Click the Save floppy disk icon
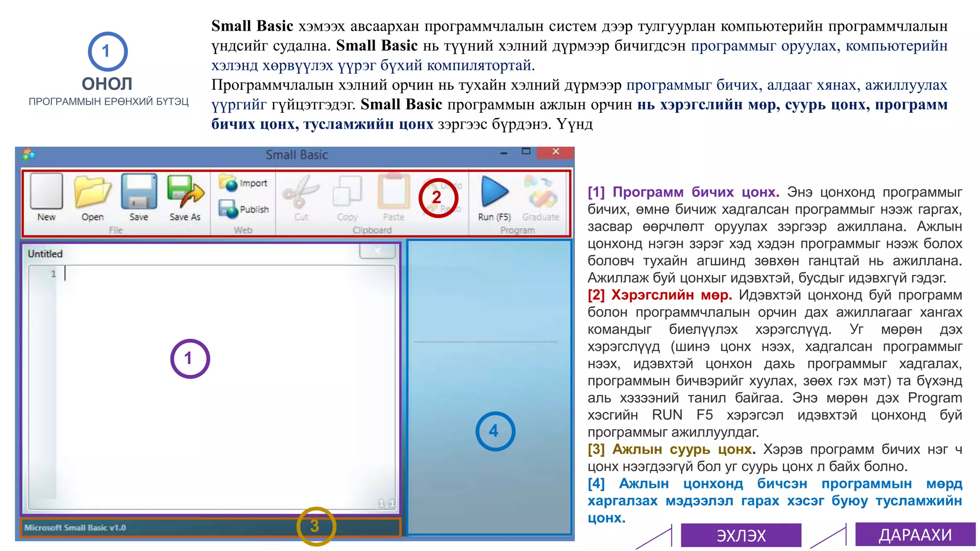This screenshot has width=980, height=551. [139, 192]
